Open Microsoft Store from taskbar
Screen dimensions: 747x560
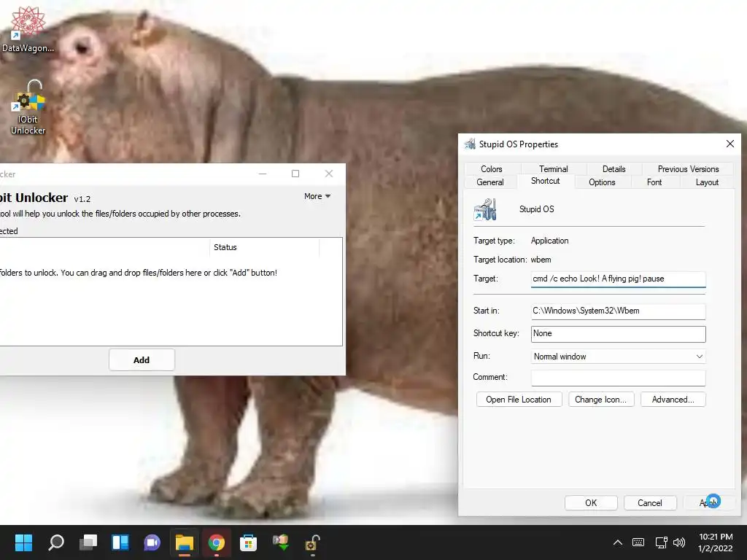point(248,542)
